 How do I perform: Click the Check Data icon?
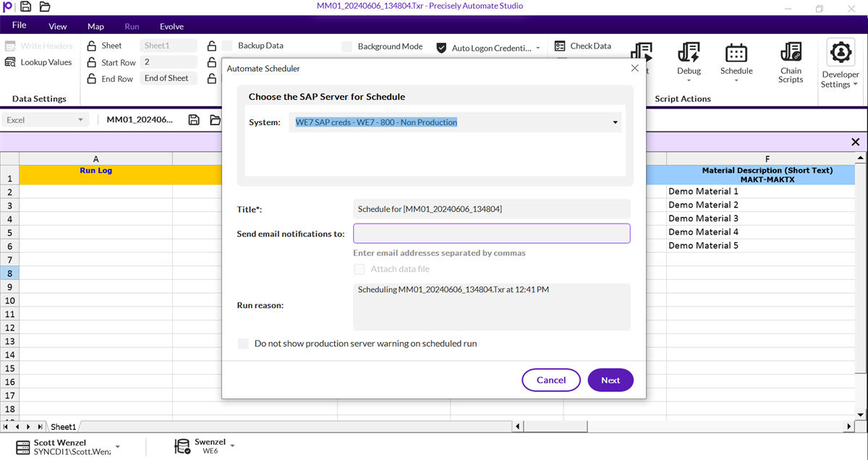[560, 46]
